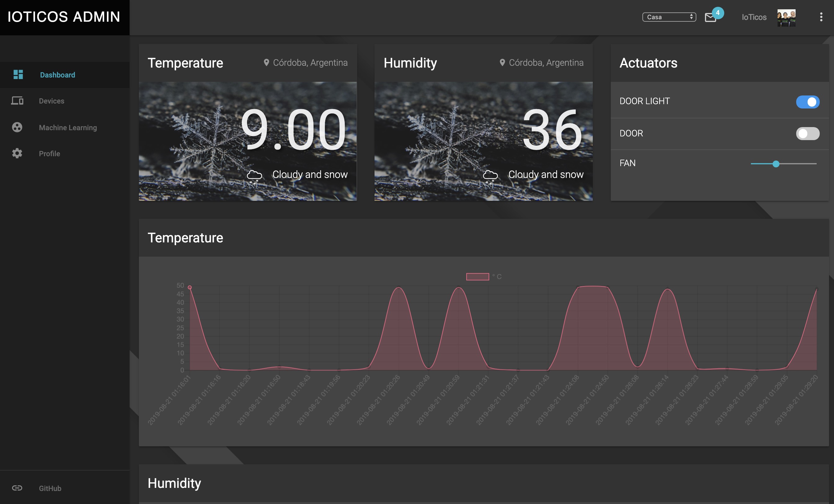Click the FAN speed slider handle
The height and width of the screenshot is (504, 834).
[x=776, y=164]
